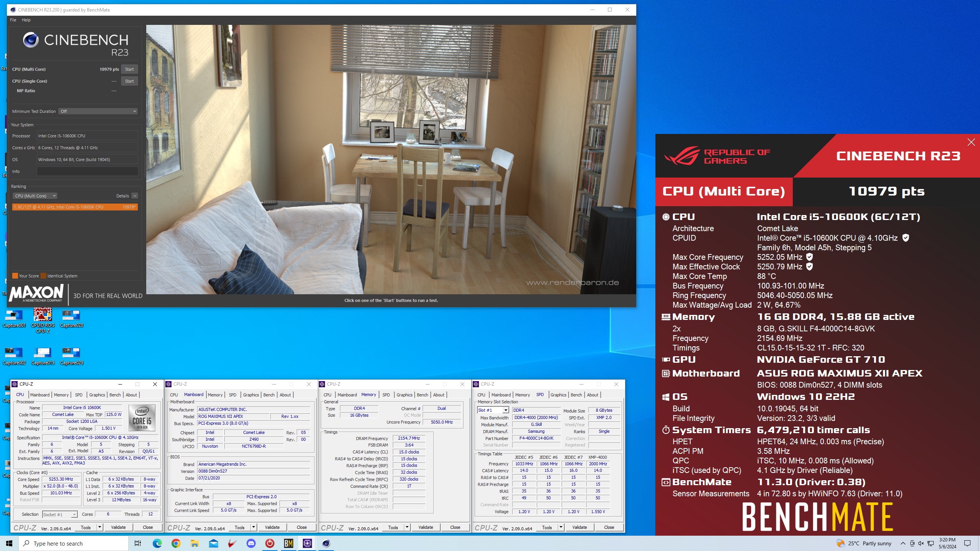Switch to the Cinebench taskbar icon

(x=326, y=543)
